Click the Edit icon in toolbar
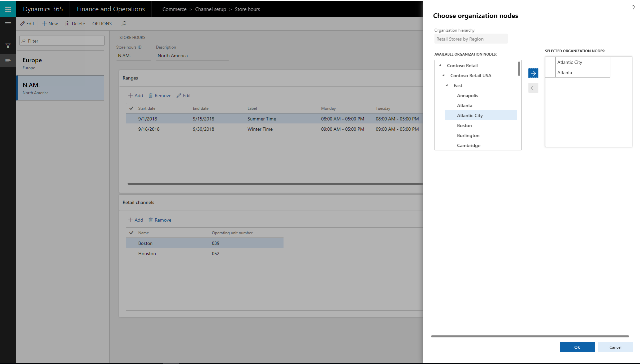This screenshot has height=364, width=640. tap(27, 24)
